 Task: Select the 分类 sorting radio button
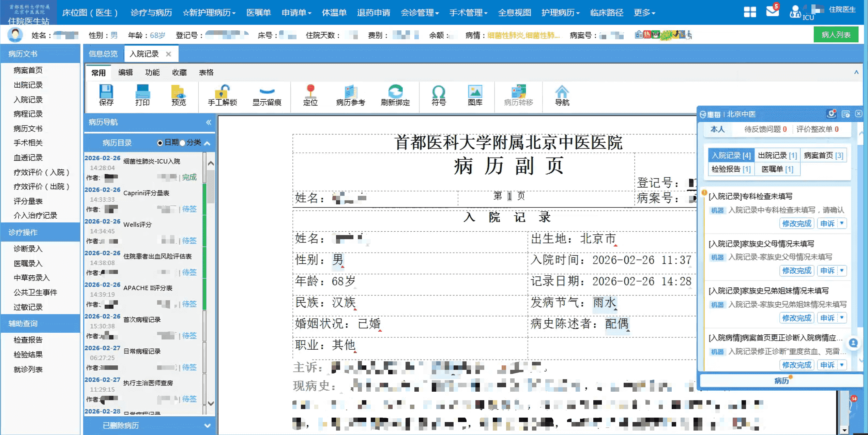(x=183, y=143)
